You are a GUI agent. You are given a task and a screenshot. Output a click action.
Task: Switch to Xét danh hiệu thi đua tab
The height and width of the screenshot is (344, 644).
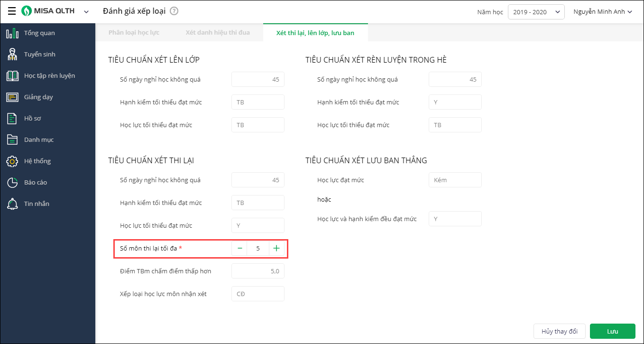click(x=218, y=33)
